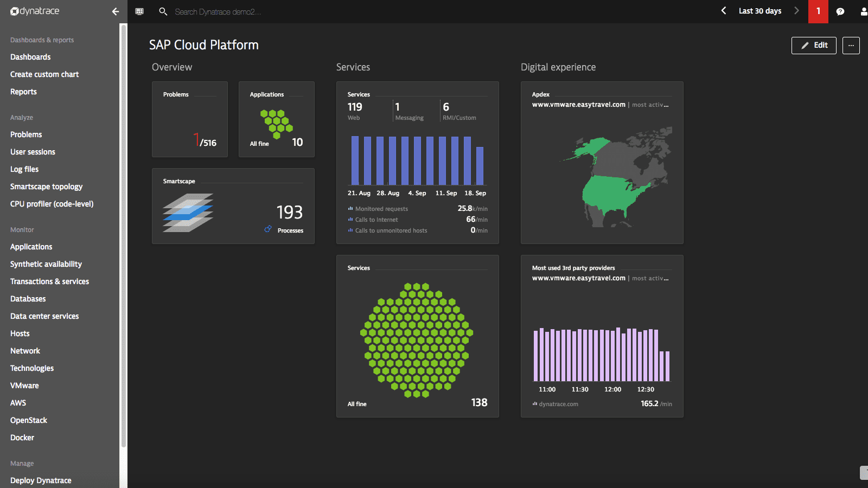The image size is (868, 488).
Task: Open AWS in the sidebar
Action: (x=18, y=403)
